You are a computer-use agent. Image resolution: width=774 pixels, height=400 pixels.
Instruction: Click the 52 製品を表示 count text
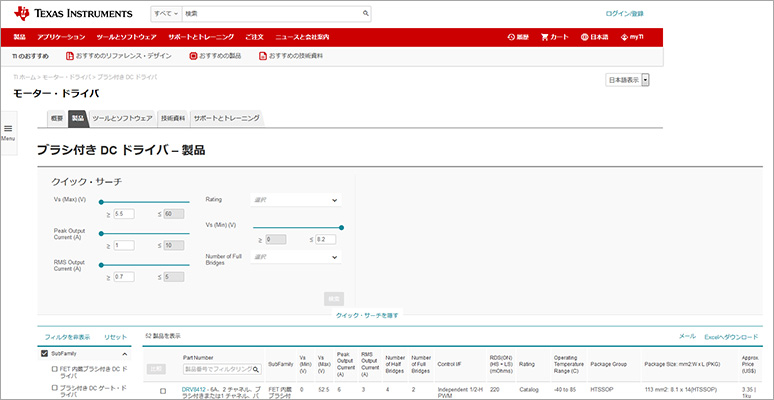point(163,336)
